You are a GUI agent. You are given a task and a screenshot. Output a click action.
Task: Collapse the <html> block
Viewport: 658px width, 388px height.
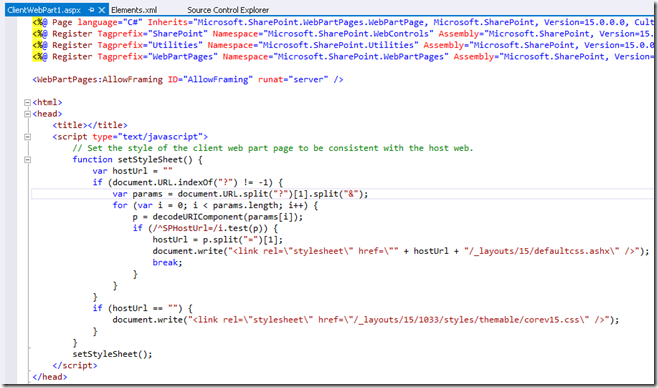point(27,102)
